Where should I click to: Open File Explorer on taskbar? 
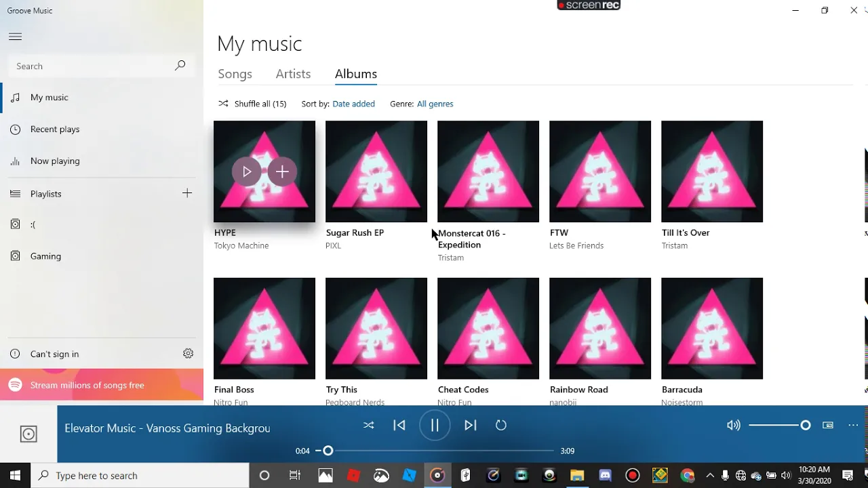[x=577, y=475]
